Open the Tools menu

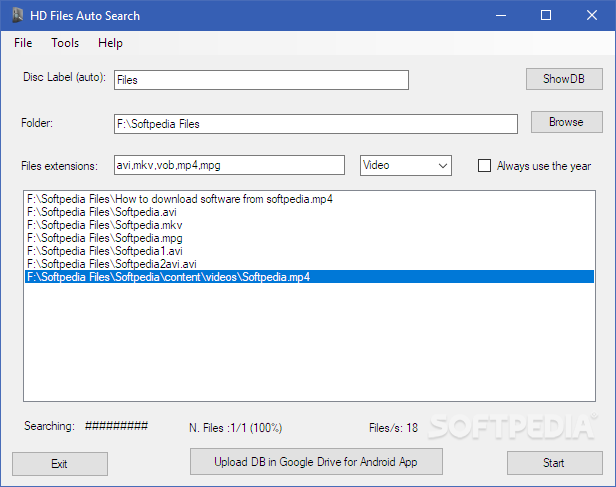pos(65,43)
